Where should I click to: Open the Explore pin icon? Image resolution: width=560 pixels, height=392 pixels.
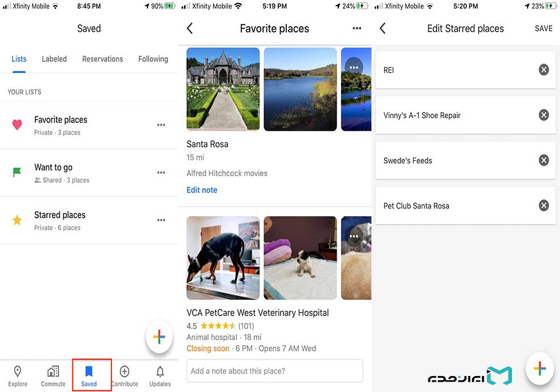click(x=18, y=371)
